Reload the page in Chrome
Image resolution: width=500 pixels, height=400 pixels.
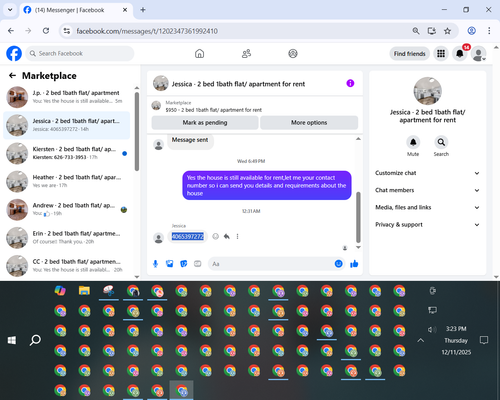point(46,31)
